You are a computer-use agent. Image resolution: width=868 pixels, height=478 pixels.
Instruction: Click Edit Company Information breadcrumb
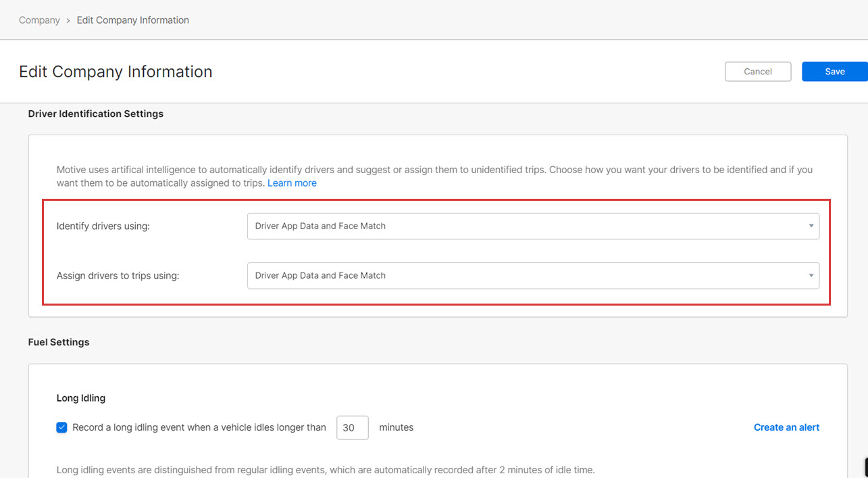pyautogui.click(x=133, y=20)
